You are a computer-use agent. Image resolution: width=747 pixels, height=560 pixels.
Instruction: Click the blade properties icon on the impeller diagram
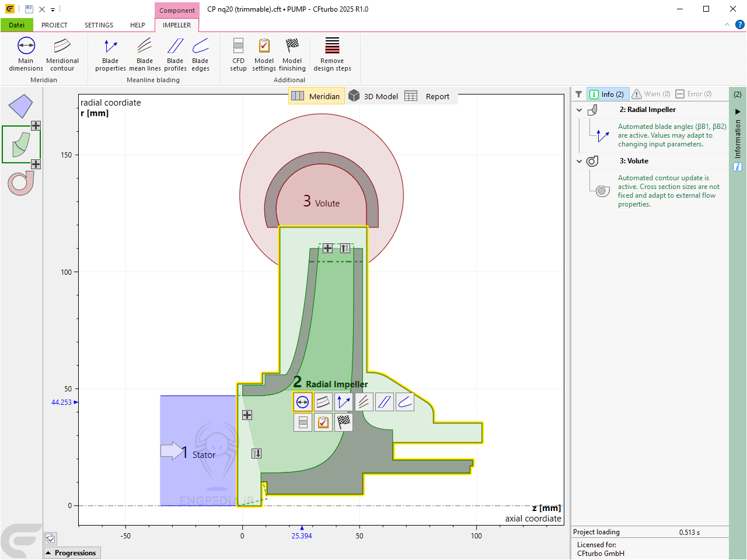coord(344,402)
